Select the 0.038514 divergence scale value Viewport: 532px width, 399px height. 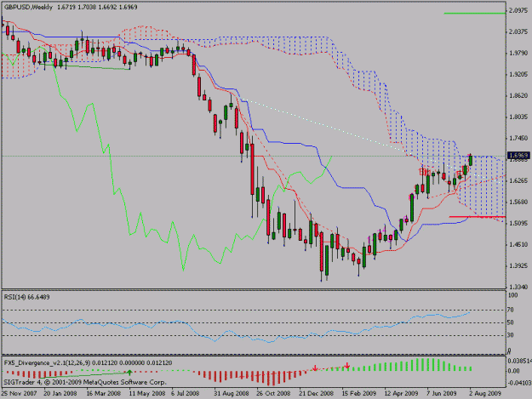[x=519, y=361]
